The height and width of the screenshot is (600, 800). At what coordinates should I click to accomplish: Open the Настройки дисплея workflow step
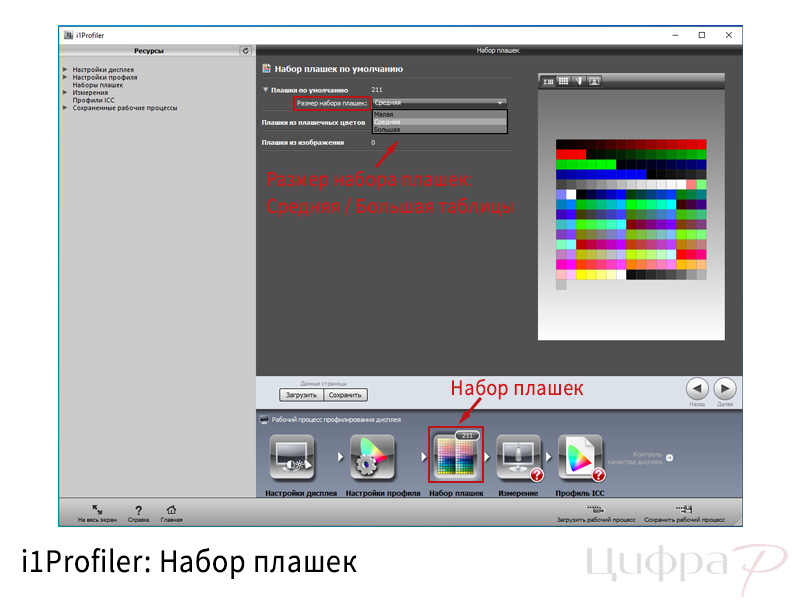coord(292,457)
